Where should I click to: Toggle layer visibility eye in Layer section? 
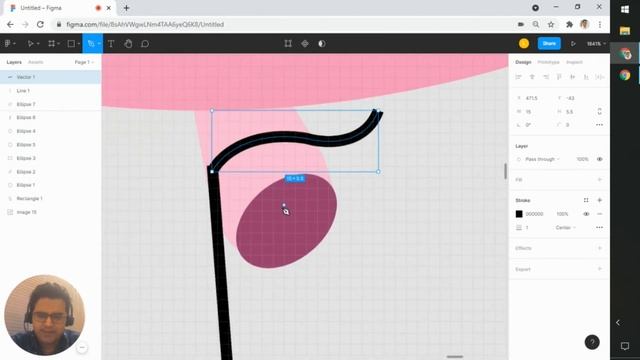point(600,159)
